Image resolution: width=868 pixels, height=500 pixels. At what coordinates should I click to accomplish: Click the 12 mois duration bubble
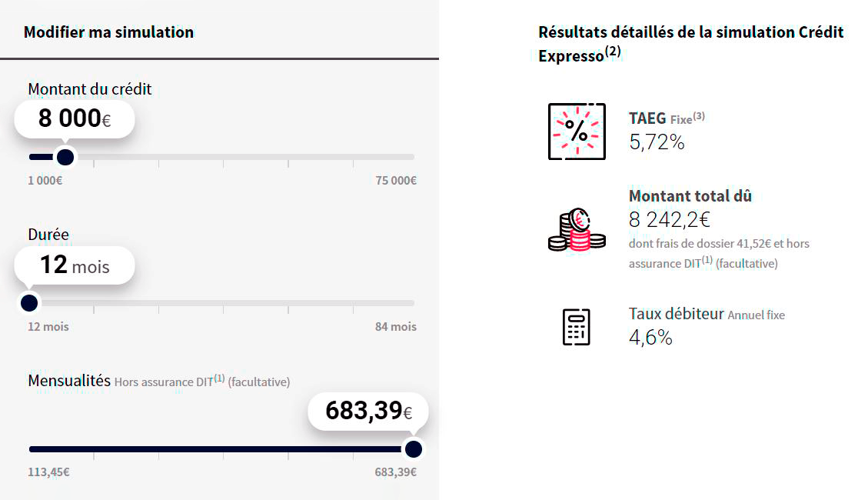click(74, 265)
